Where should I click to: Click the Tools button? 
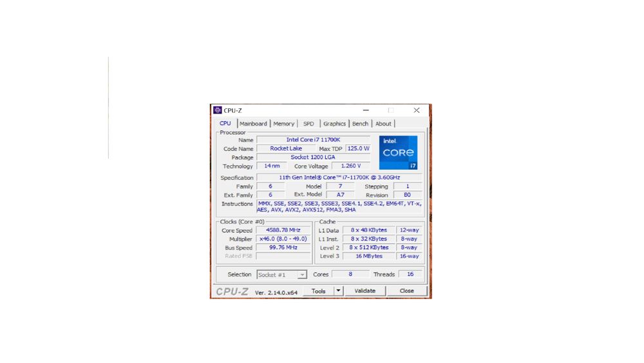[x=318, y=291]
